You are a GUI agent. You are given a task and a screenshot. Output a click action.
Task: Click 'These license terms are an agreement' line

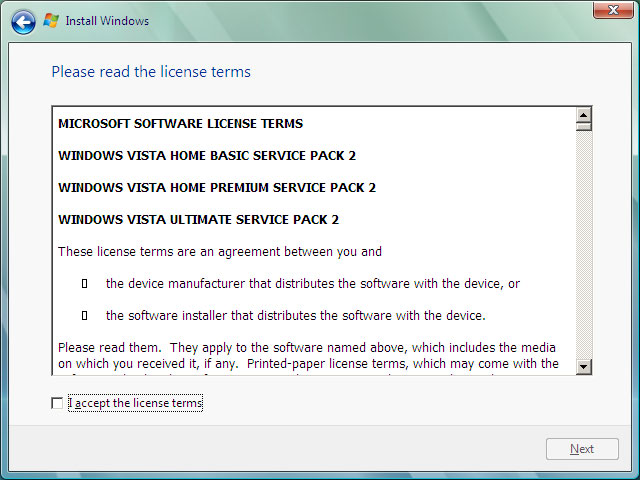[220, 252]
